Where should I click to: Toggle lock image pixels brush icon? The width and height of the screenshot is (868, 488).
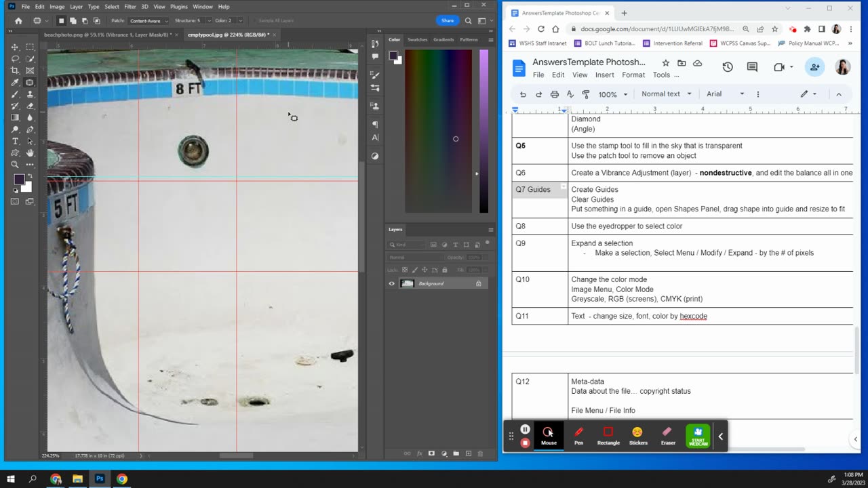point(415,270)
